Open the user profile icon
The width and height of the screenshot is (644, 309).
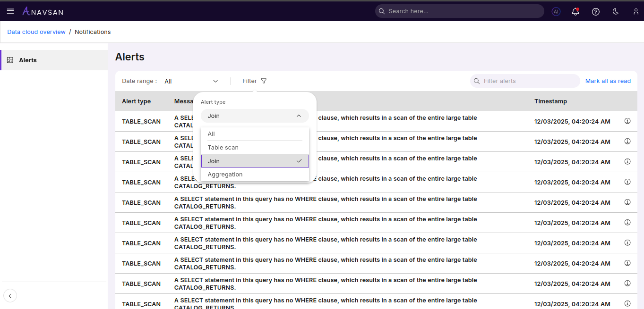636,12
